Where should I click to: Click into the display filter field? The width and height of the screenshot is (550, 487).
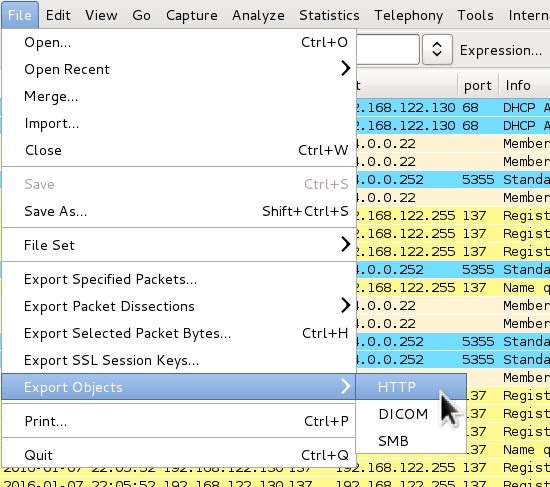pyautogui.click(x=388, y=49)
